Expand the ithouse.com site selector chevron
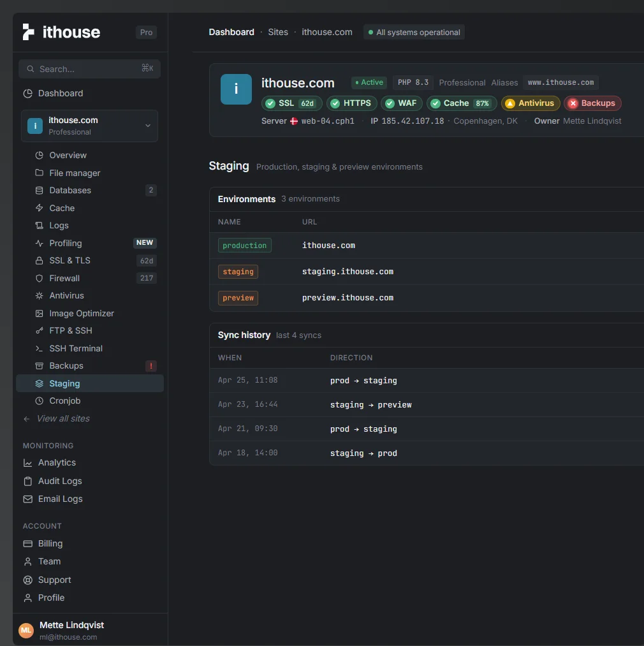This screenshot has width=644, height=646. point(148,126)
